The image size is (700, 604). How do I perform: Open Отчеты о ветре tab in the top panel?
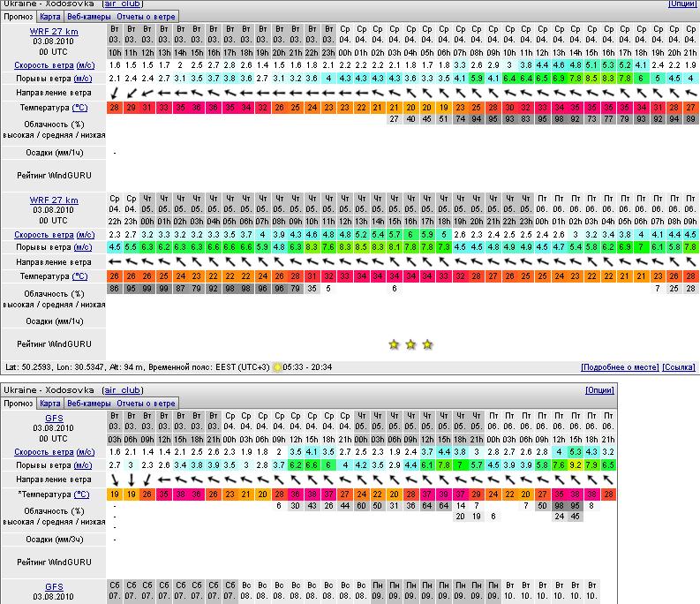pos(146,16)
